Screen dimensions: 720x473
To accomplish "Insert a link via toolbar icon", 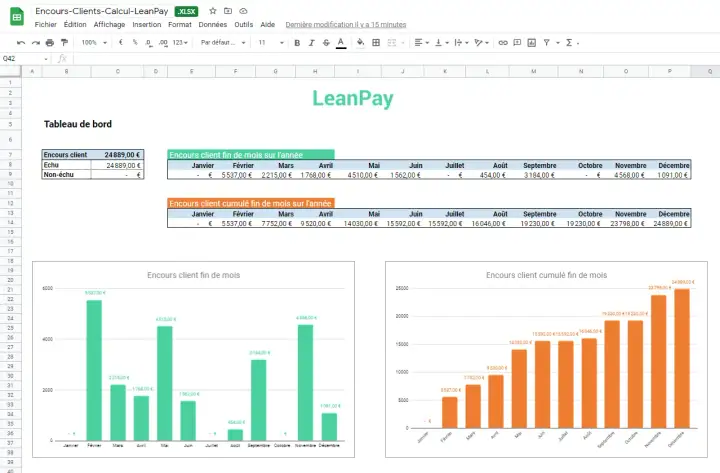I will pos(503,43).
